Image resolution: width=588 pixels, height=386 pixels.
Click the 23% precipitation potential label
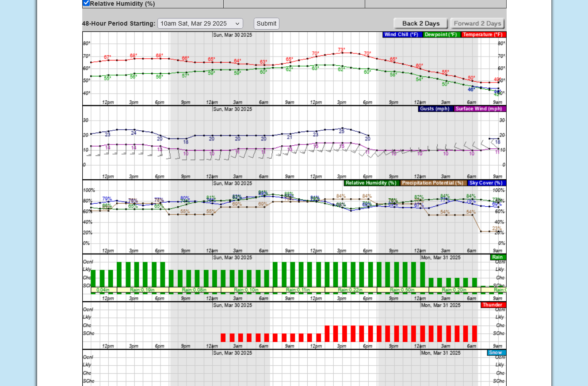pos(496,228)
